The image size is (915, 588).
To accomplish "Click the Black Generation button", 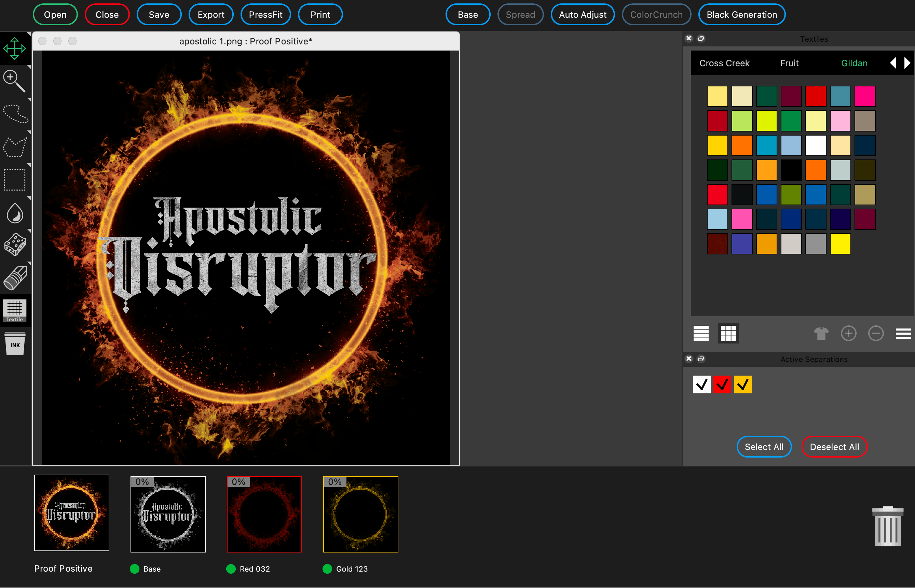I will point(741,14).
